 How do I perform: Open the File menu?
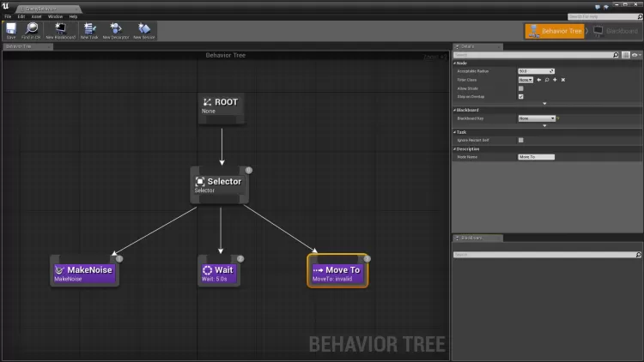[x=8, y=16]
